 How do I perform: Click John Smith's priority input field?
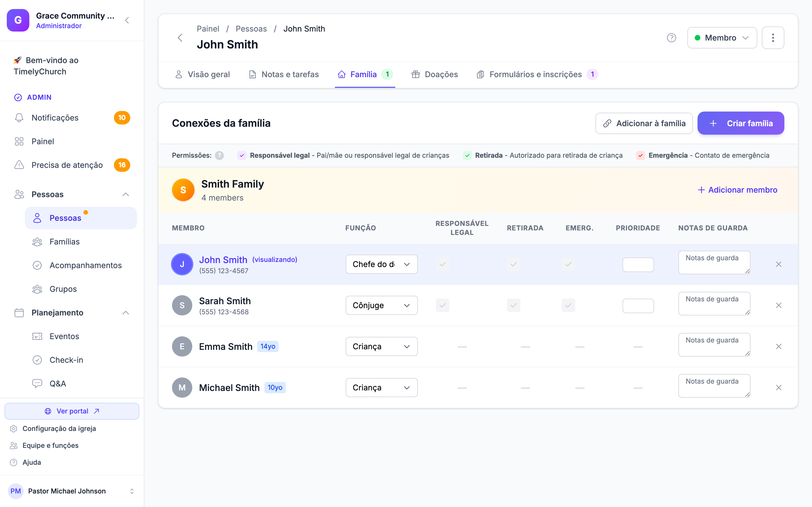pyautogui.click(x=638, y=264)
